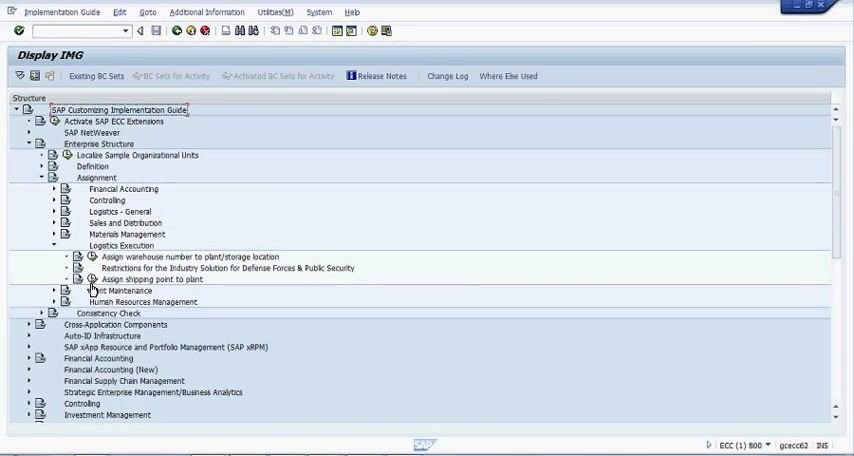Open documentation icon for Investment Management
Screen dimensions: 854x456
coord(40,415)
